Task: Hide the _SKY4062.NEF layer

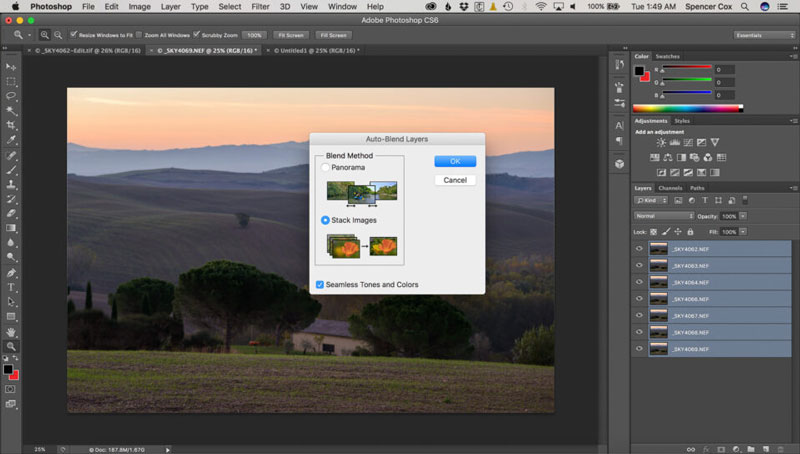Action: click(639, 248)
